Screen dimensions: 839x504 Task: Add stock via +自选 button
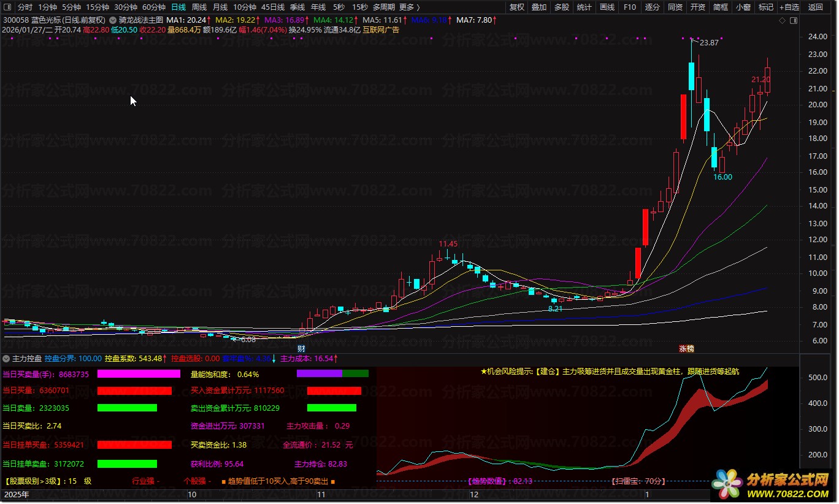[789, 7]
